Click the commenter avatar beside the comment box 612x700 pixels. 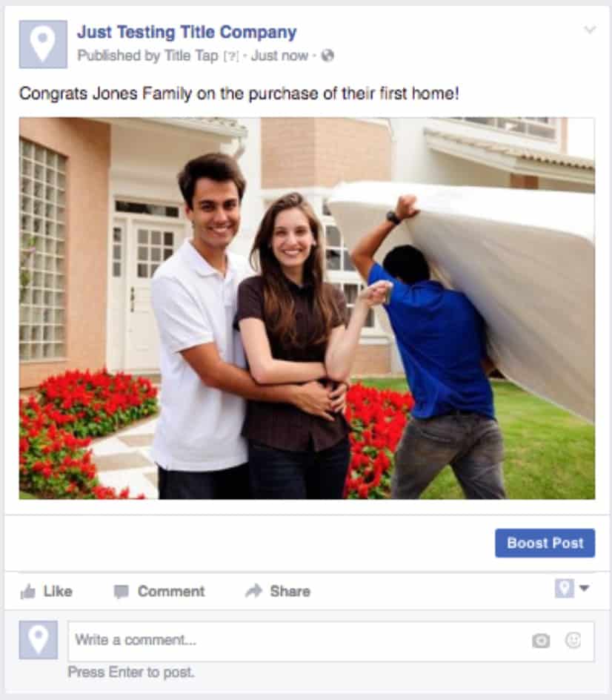click(x=39, y=640)
